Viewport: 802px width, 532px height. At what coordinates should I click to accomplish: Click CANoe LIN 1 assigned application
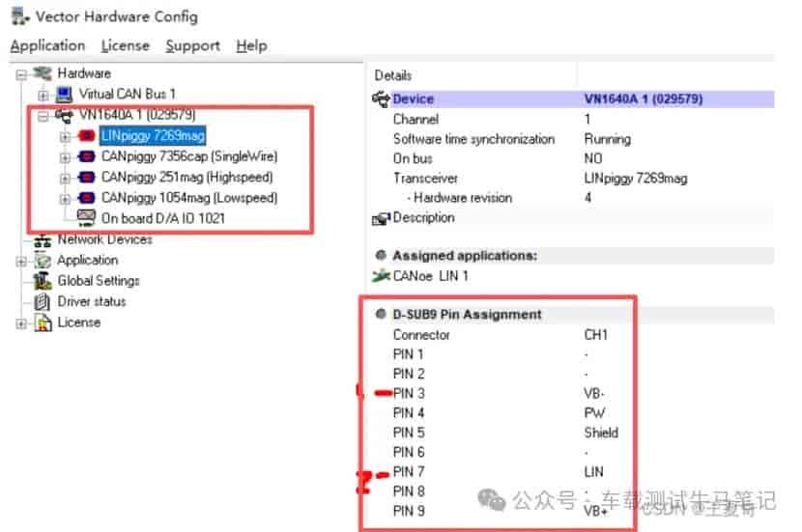click(x=430, y=276)
